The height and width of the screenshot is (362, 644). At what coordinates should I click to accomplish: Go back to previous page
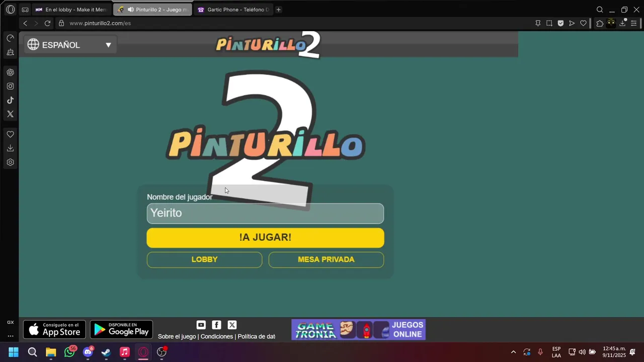25,23
